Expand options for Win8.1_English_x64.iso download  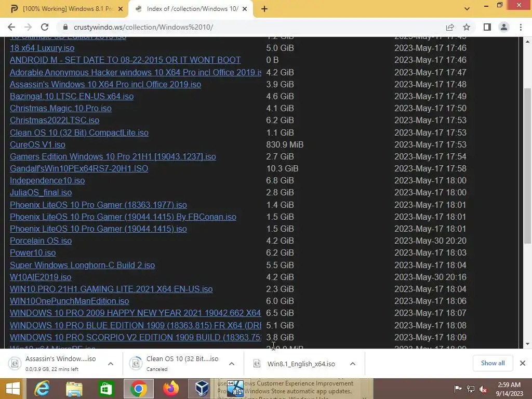point(353,364)
